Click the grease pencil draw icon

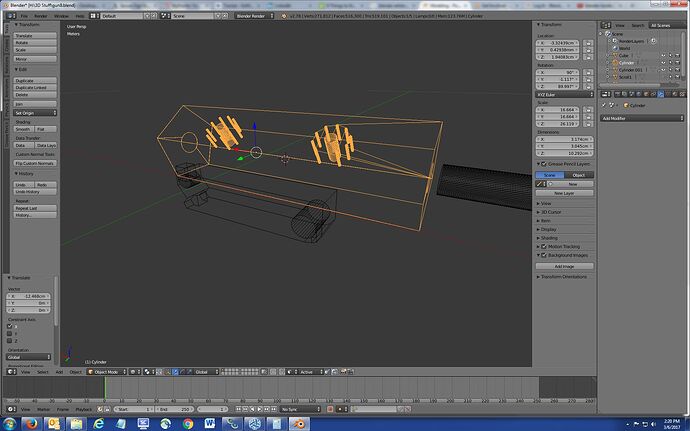(x=539, y=184)
